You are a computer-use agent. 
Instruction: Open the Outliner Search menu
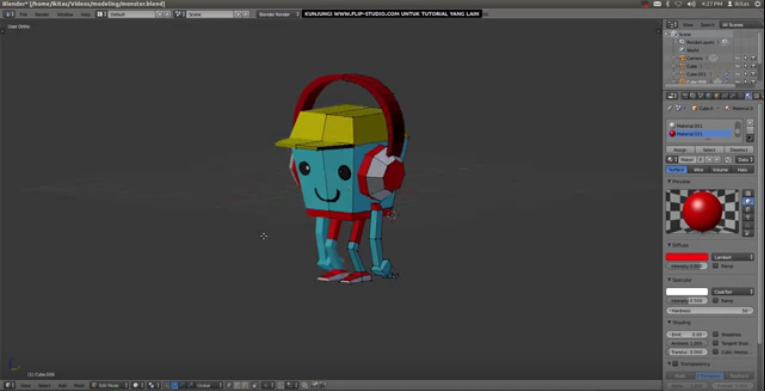point(707,24)
